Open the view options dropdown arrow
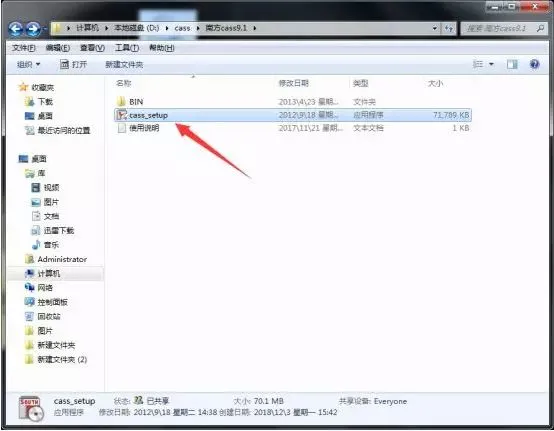Image resolution: width=554 pixels, height=431 pixels. coord(491,64)
